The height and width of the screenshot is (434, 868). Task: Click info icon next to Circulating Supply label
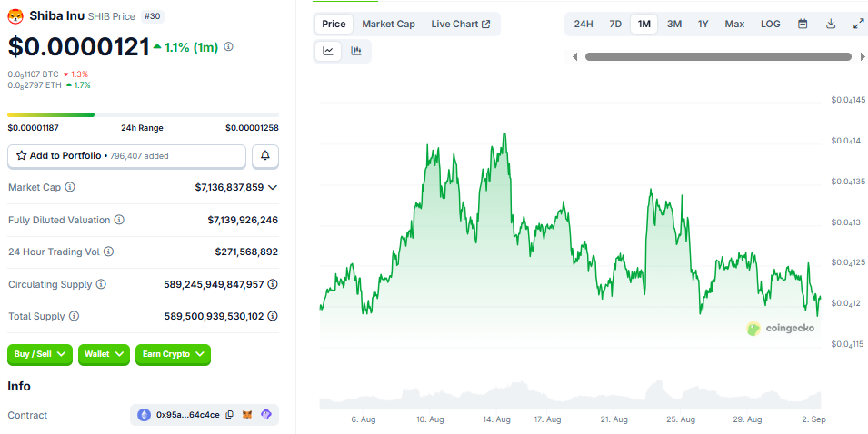coord(101,284)
